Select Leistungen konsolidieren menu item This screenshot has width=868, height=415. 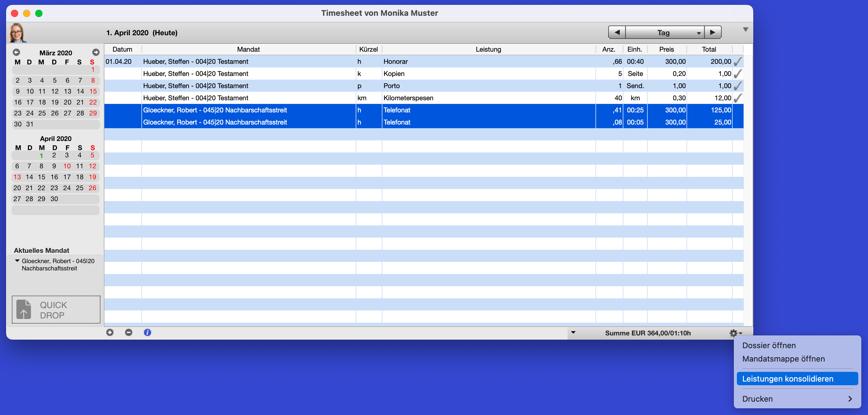point(797,379)
